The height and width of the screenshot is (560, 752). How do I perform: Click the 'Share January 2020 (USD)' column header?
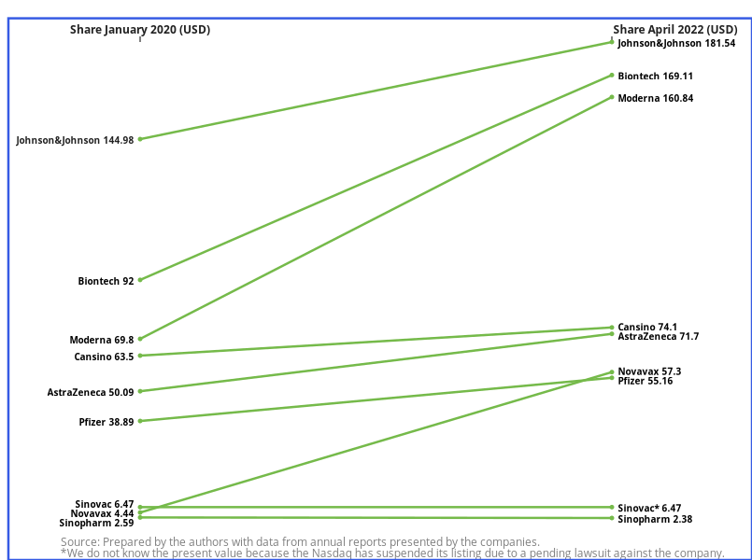click(x=140, y=30)
